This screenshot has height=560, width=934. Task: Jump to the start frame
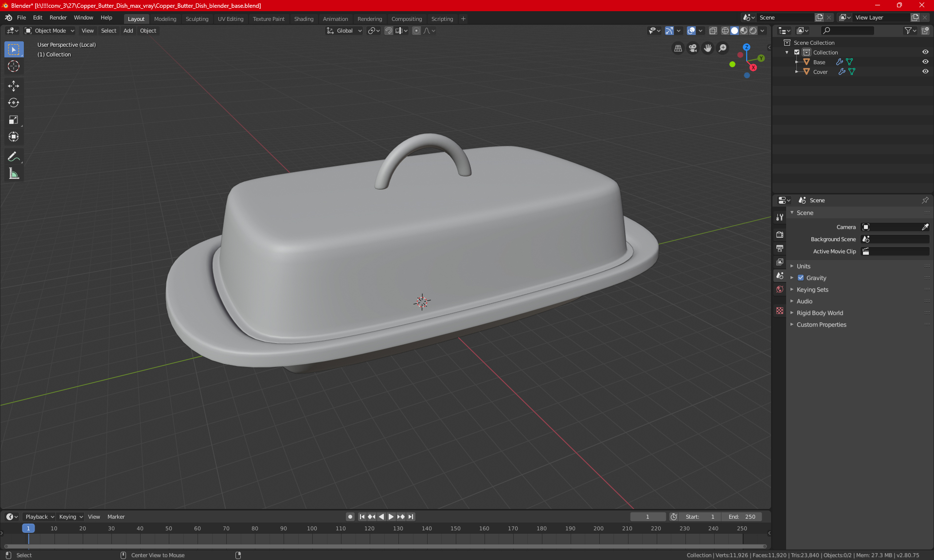coord(362,517)
